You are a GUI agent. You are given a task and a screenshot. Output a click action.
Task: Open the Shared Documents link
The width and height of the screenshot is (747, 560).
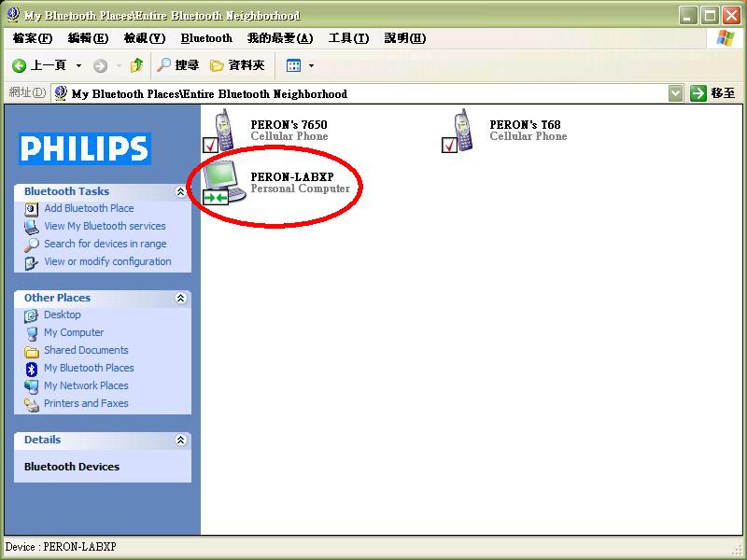(86, 350)
